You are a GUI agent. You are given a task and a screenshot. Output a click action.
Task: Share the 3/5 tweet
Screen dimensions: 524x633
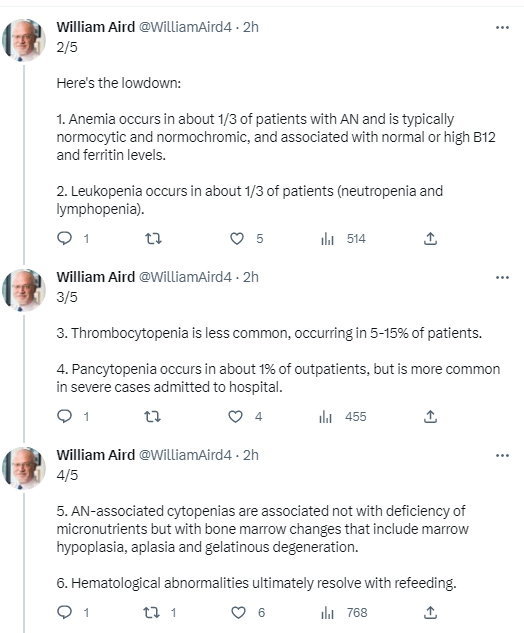click(430, 416)
